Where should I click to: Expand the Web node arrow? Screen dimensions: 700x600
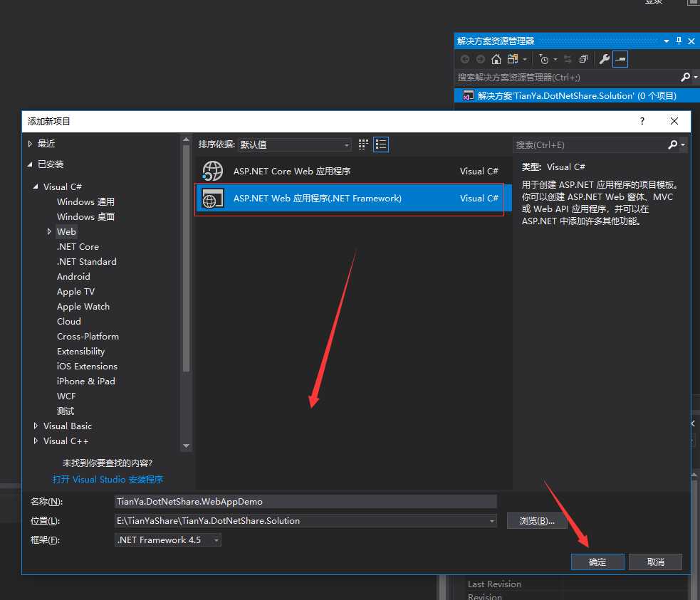pyautogui.click(x=49, y=231)
